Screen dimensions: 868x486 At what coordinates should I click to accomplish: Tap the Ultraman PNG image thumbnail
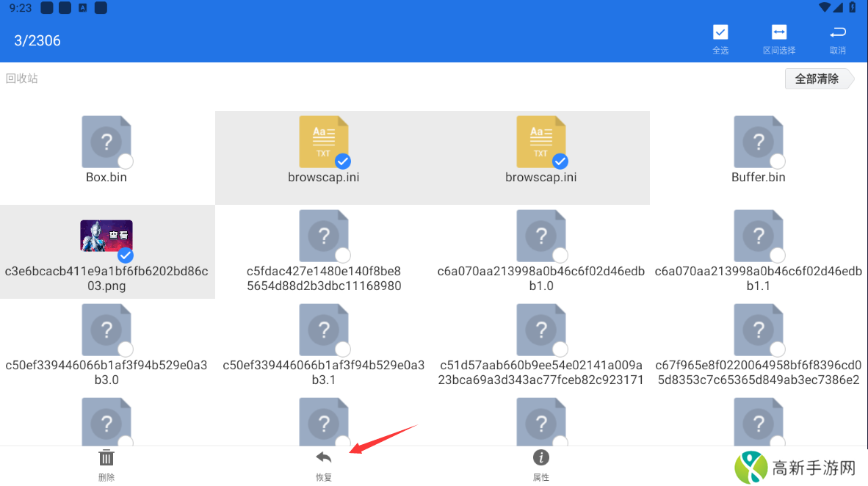tap(106, 236)
